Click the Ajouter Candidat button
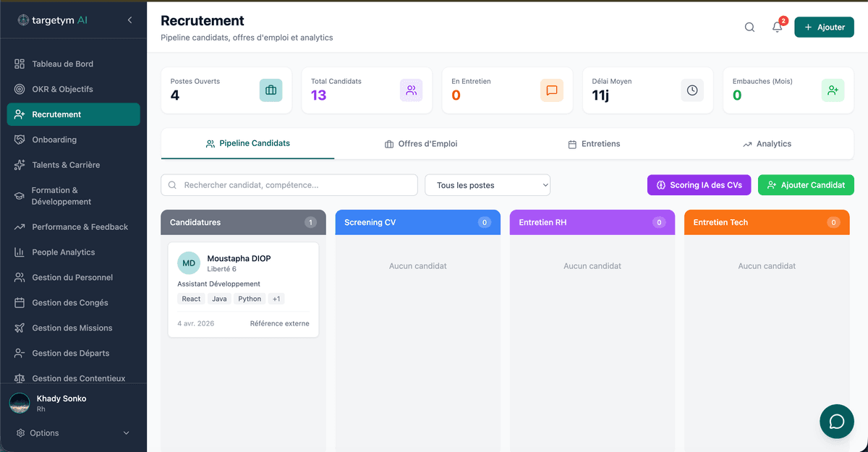Image resolution: width=868 pixels, height=452 pixels. 806,185
